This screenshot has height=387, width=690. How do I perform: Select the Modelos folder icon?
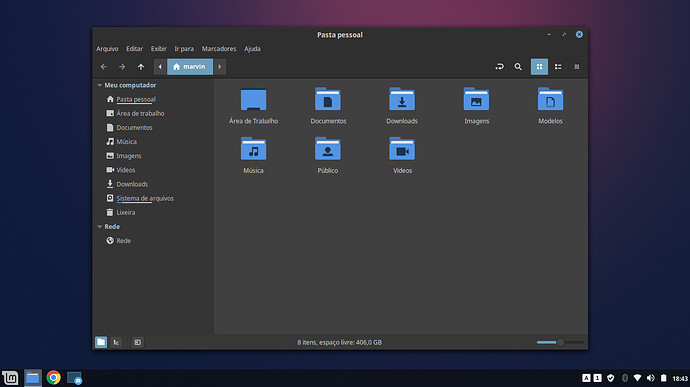tap(551, 100)
